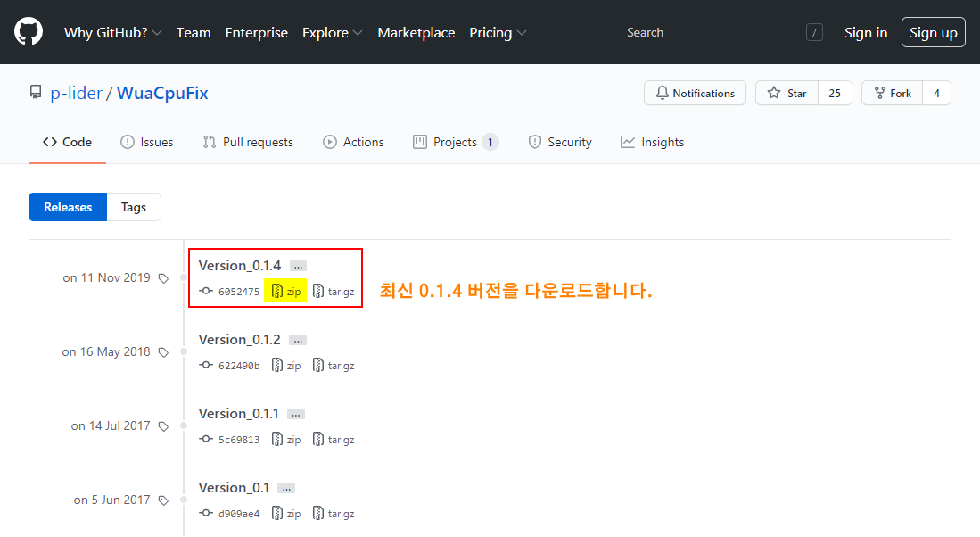Click the tag icon beside 16 May 2018
Screen dimensions: 980x537
[164, 352]
